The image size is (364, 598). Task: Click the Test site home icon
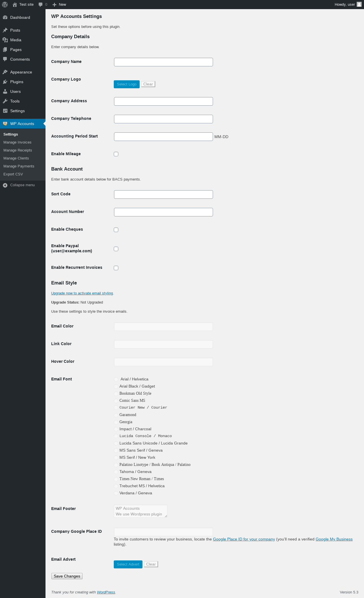pos(15,5)
